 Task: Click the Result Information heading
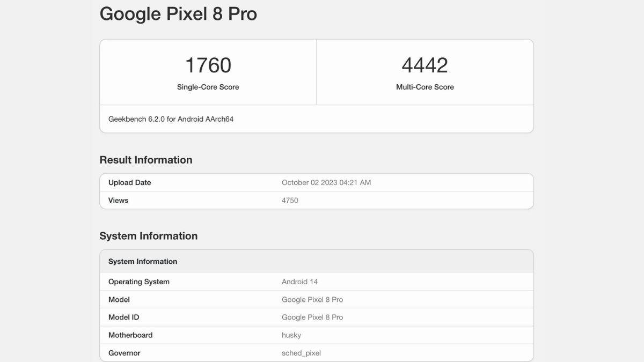[145, 159]
